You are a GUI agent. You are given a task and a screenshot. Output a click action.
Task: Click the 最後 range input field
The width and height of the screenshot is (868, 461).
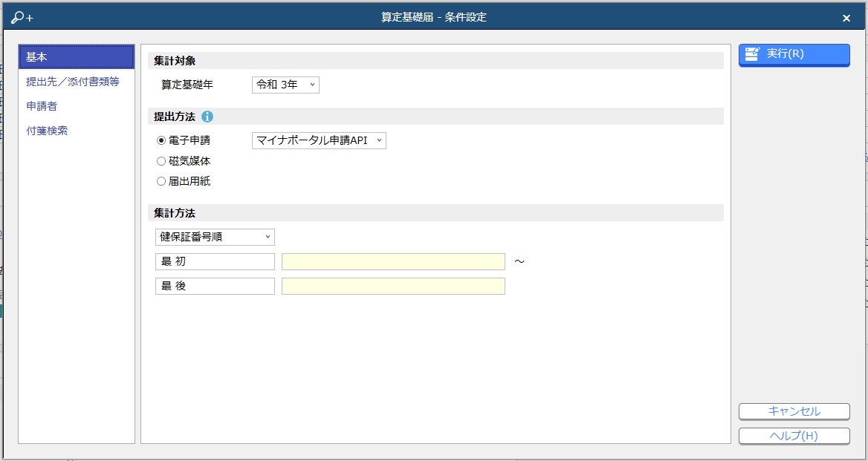(x=393, y=286)
